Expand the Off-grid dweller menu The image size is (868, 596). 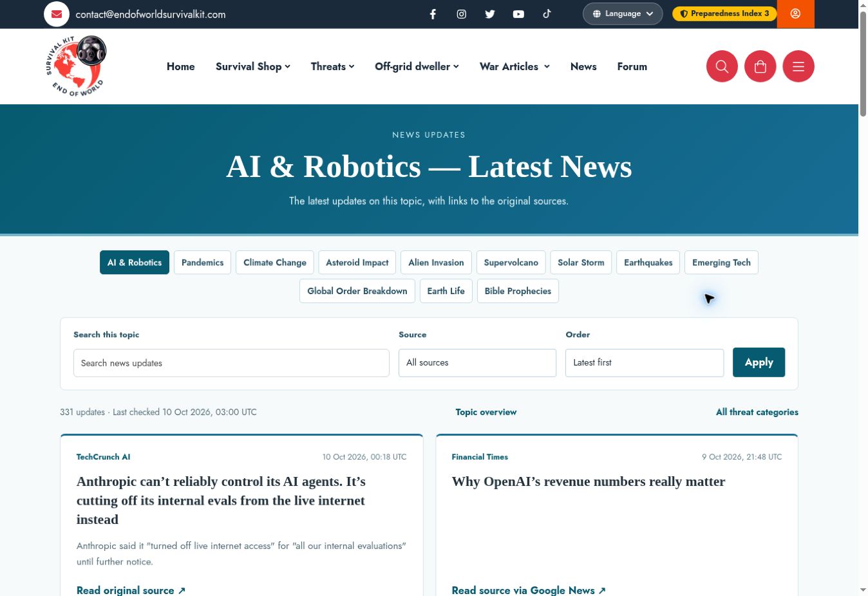click(x=417, y=66)
